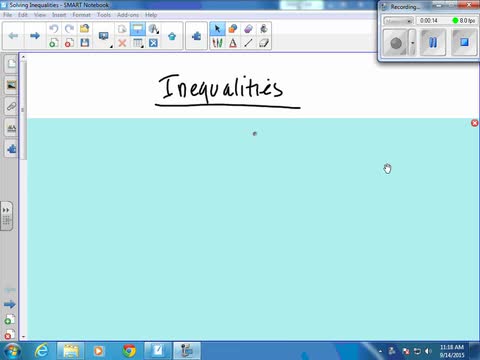
Task: Expand the sidebar with double arrows
Action: 6,210
